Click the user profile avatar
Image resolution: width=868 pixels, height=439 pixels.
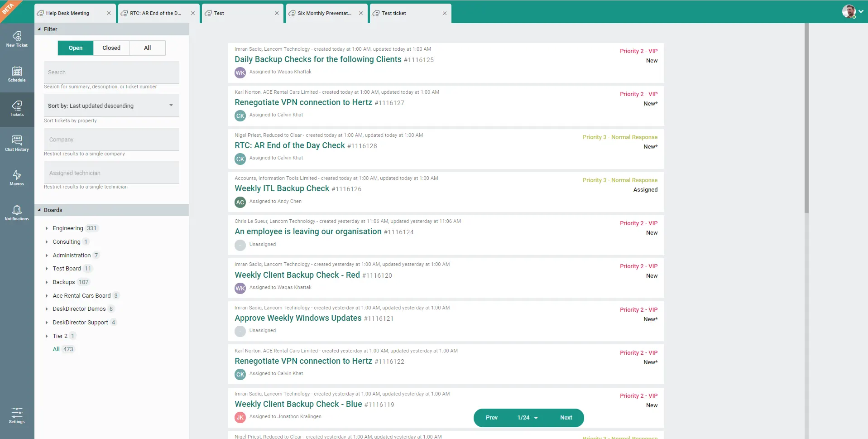point(849,11)
